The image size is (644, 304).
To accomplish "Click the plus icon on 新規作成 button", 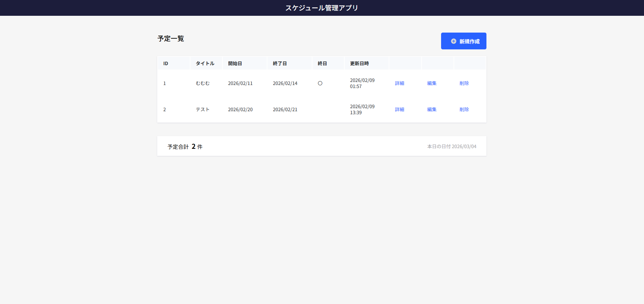I will click(x=454, y=41).
